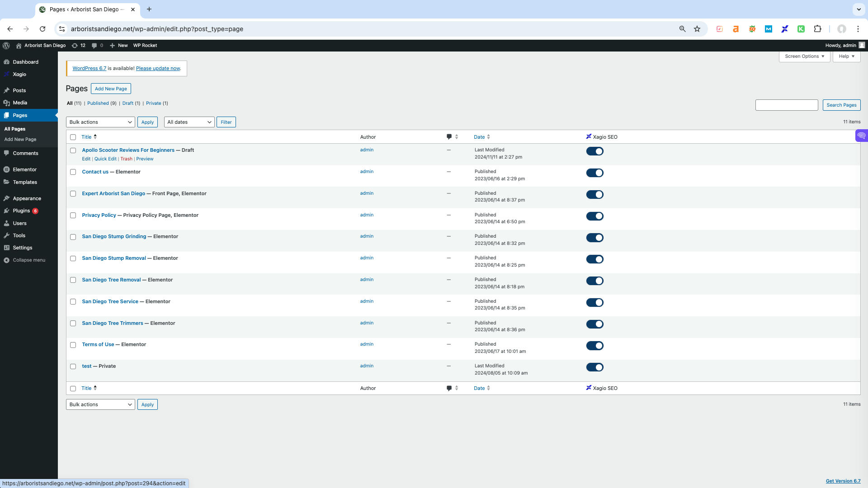Show only Published pages filter
The height and width of the screenshot is (488, 868).
pos(98,103)
